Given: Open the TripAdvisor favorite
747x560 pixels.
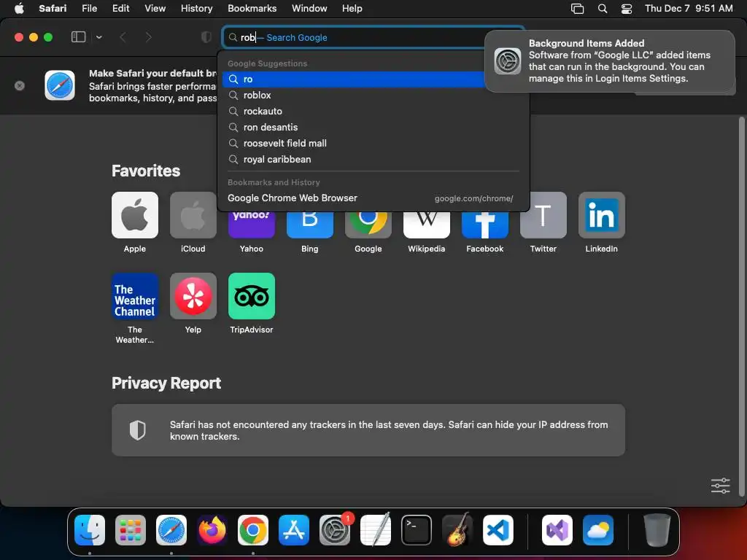Looking at the screenshot, I should [252, 296].
